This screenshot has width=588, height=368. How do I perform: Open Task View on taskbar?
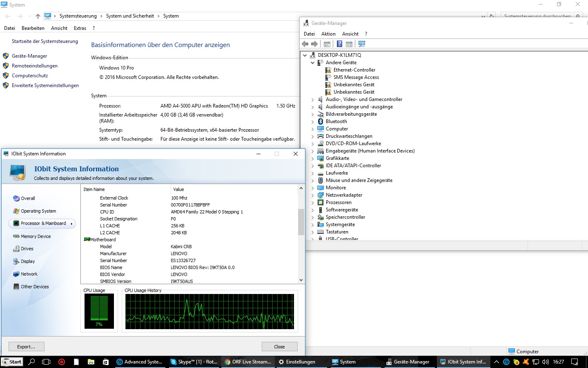coord(46,362)
